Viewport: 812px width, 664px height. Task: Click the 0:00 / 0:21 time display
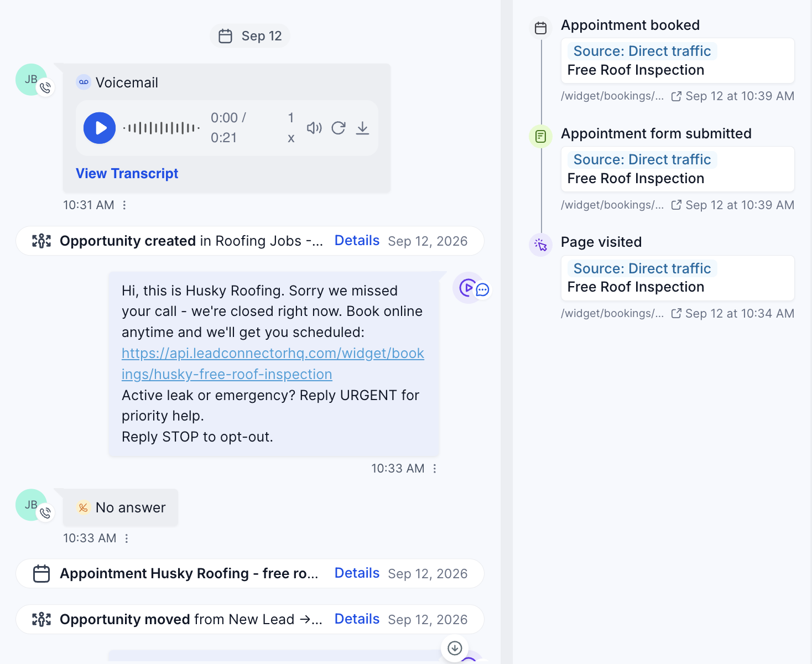click(228, 128)
